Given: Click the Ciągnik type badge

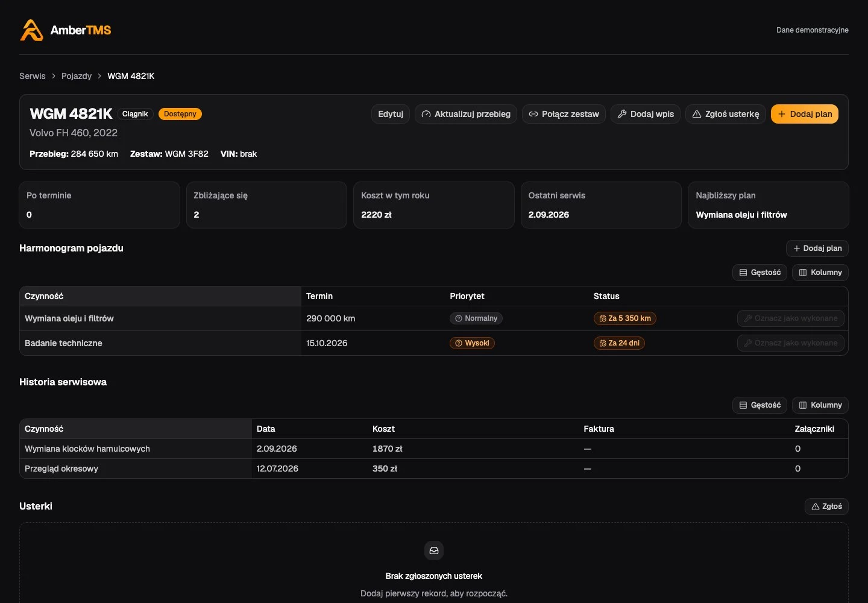Looking at the screenshot, I should click(135, 114).
